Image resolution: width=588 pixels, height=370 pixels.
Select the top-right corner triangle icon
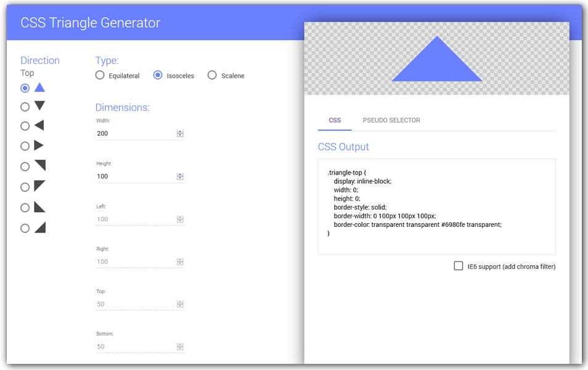point(39,165)
